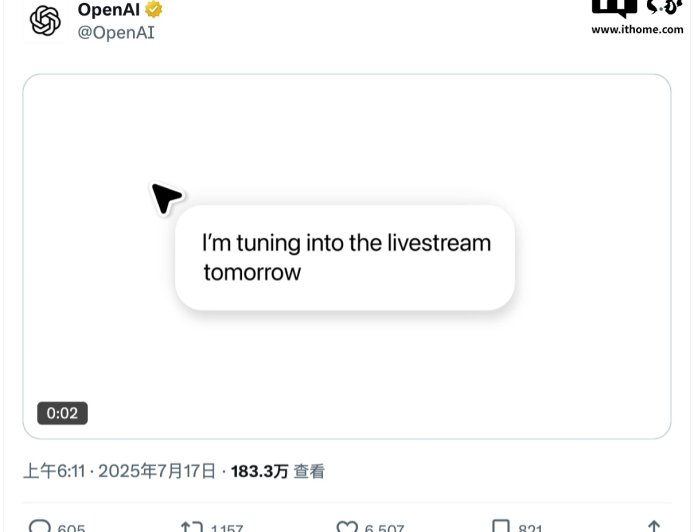Open the 183.3万 查看 view count
694x532 pixels.
click(278, 471)
